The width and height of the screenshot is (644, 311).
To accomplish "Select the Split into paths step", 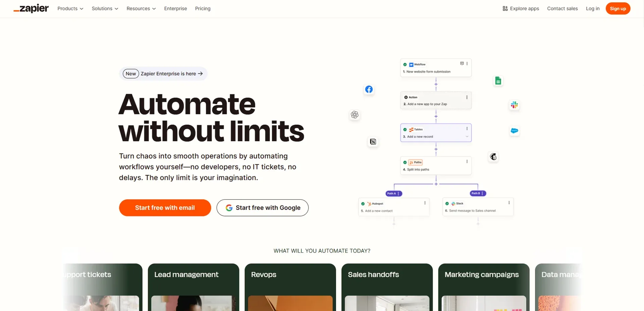I will pyautogui.click(x=436, y=166).
